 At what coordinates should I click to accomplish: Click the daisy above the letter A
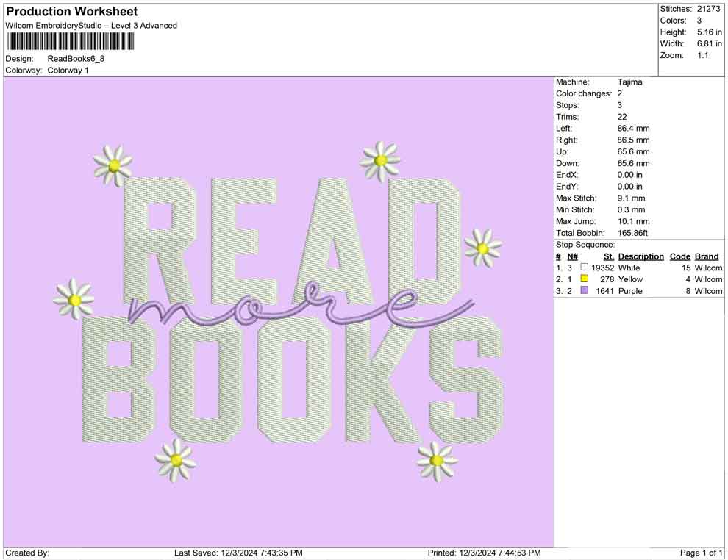pyautogui.click(x=382, y=159)
